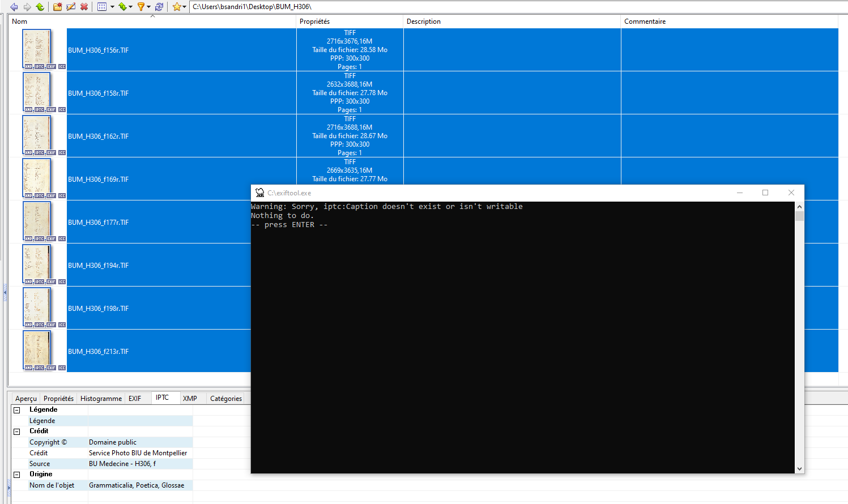Collapse the Origine group
This screenshot has width=848, height=504.
coord(17,475)
